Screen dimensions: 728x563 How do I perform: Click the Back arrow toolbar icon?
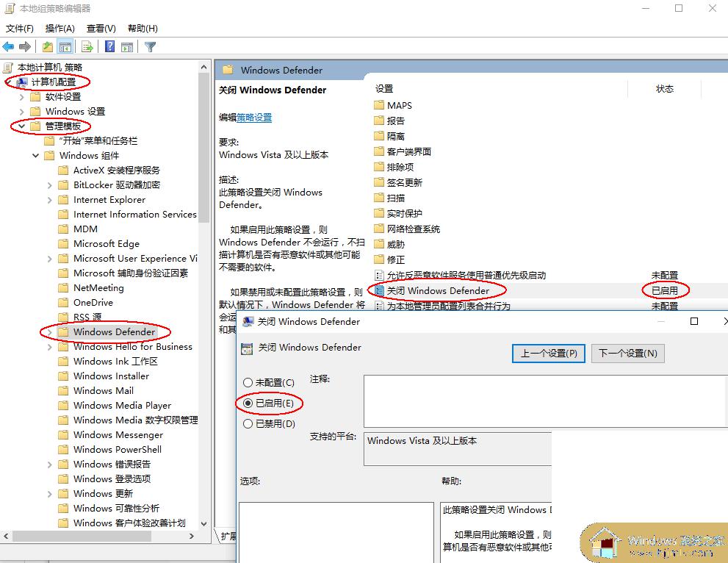(x=8, y=46)
